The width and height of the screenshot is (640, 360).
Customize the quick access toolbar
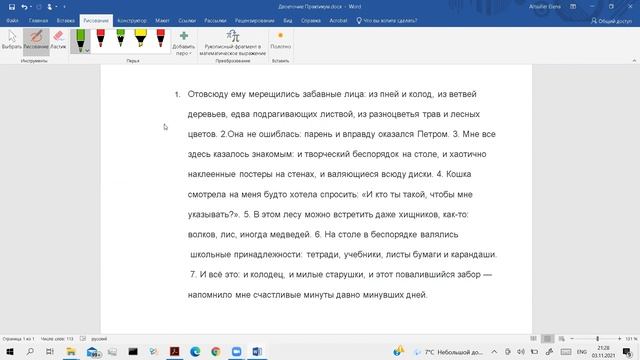click(x=64, y=7)
